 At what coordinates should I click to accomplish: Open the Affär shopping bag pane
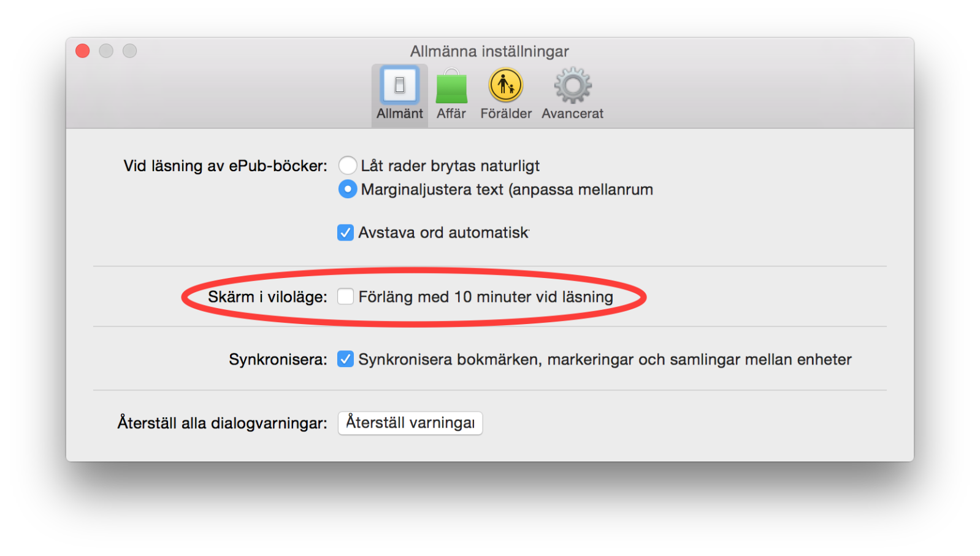451,86
